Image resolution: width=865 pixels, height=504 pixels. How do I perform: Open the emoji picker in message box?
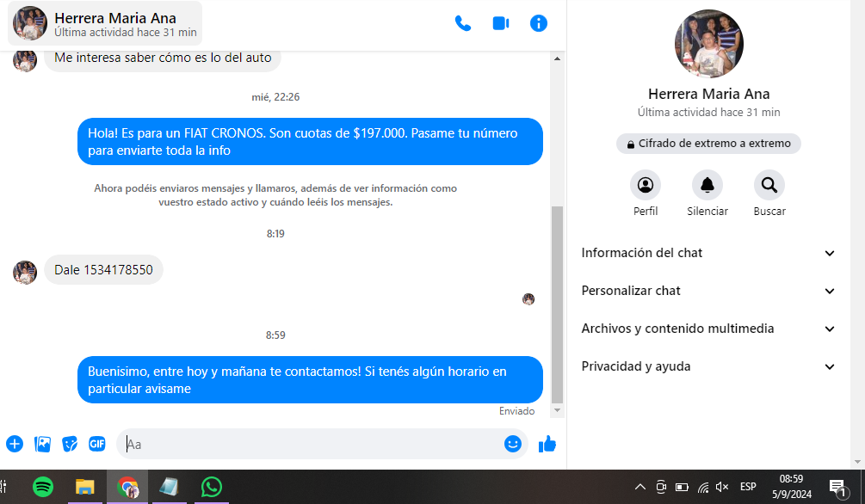coord(513,444)
